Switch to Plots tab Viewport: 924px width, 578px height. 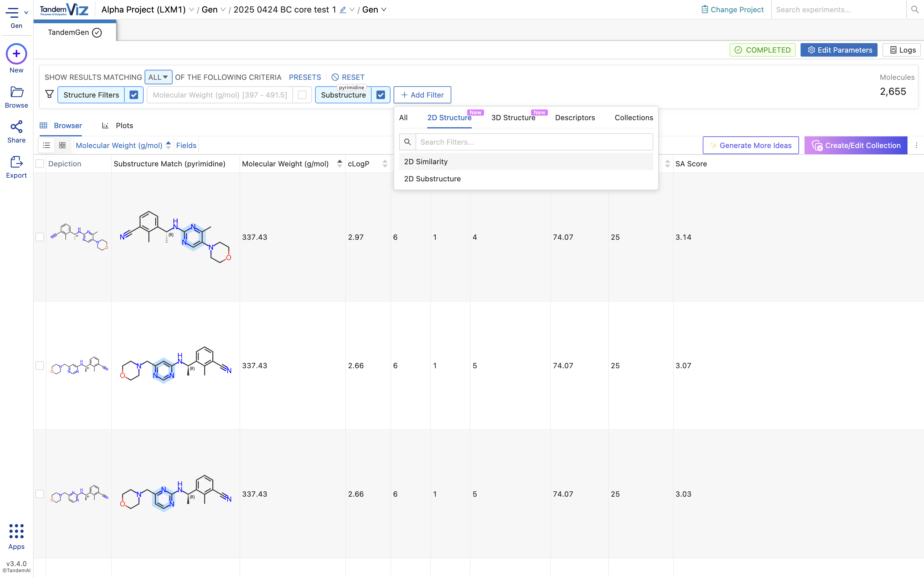pyautogui.click(x=118, y=125)
